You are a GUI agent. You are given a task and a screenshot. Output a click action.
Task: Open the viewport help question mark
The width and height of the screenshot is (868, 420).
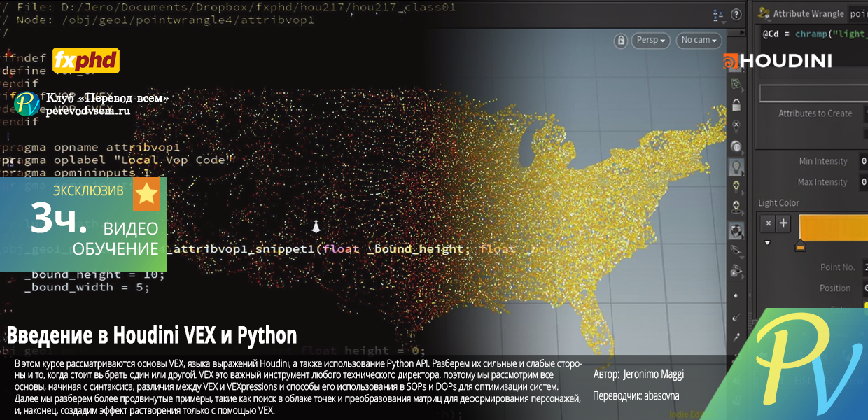[x=736, y=14]
